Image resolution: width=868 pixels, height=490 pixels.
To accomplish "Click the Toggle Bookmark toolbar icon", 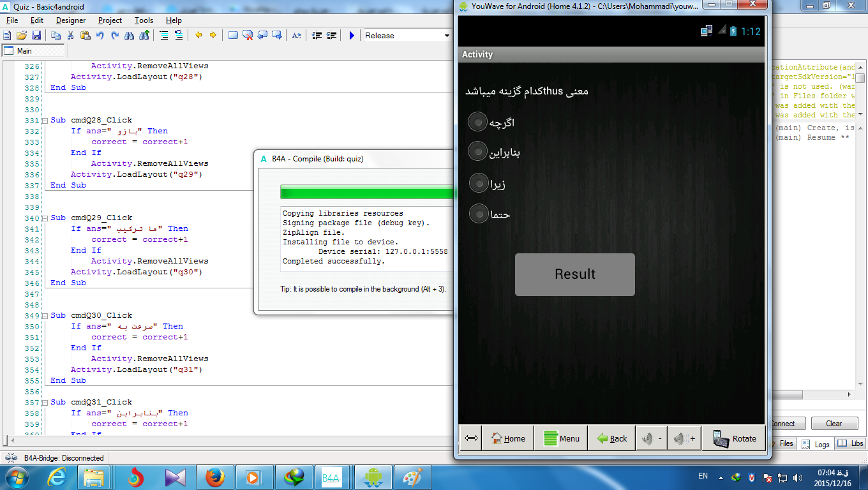I will point(233,36).
